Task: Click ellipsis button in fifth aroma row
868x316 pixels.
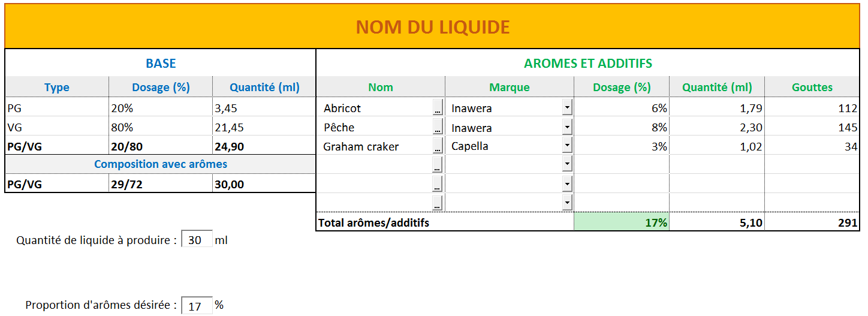Action: tap(438, 183)
